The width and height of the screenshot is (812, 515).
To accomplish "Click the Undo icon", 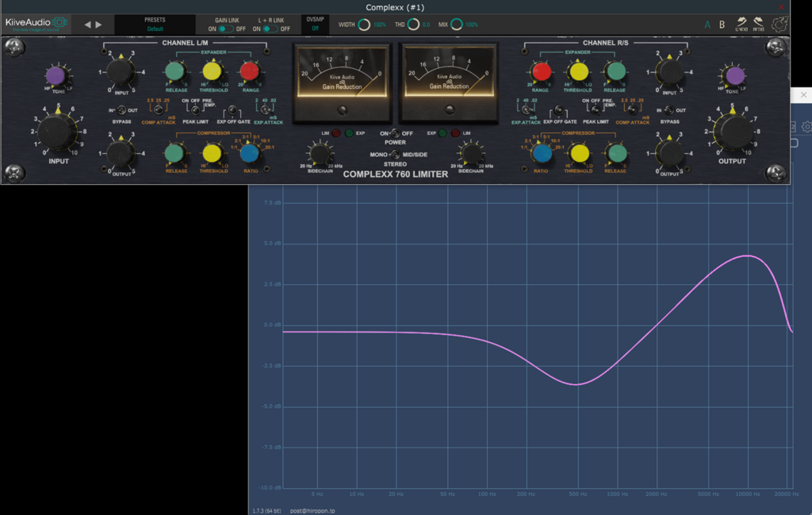I will [x=741, y=24].
